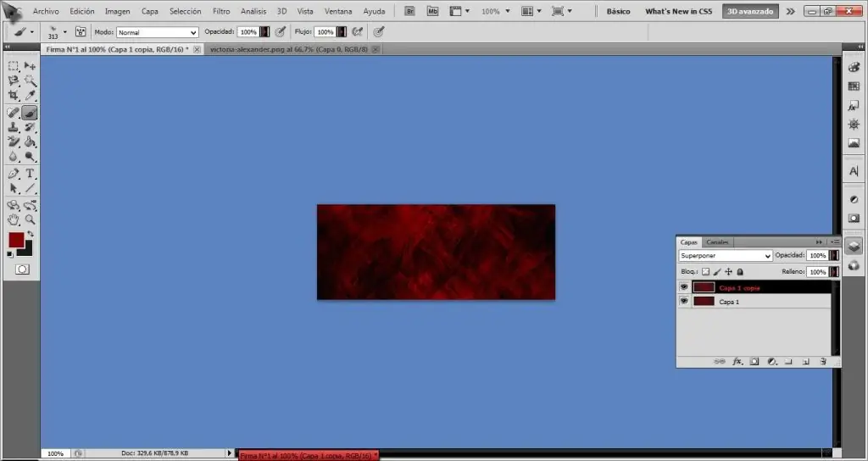Swap foreground and background colors
This screenshot has width=868, height=461.
(30, 234)
